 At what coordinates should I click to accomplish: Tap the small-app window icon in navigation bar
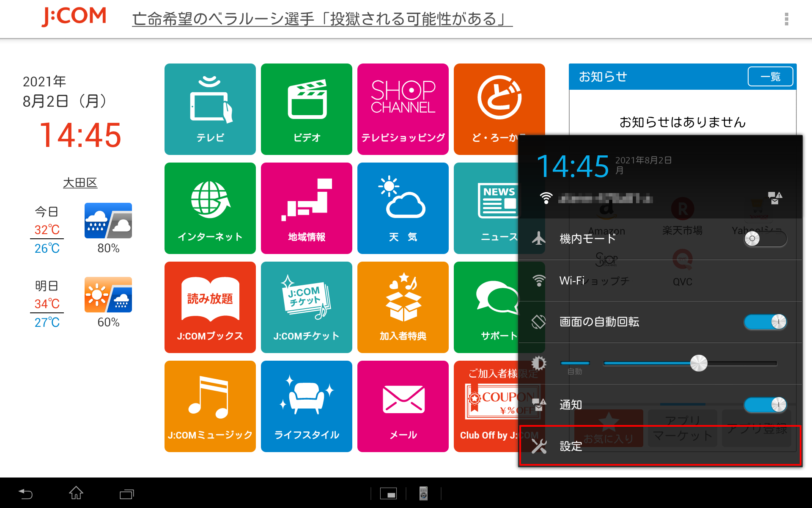click(x=388, y=494)
